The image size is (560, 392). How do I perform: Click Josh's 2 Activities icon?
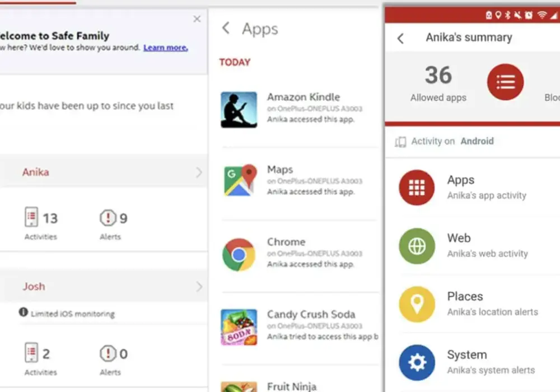31,352
